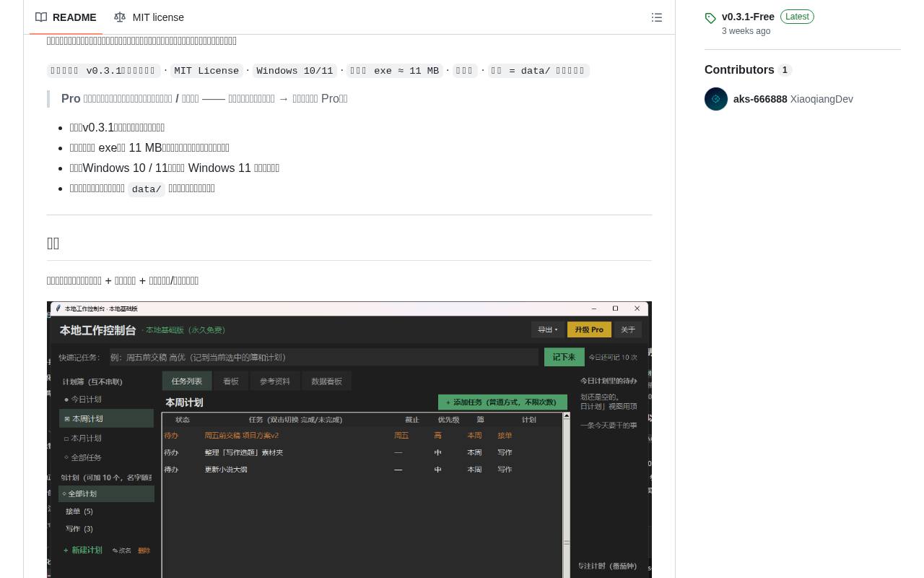This screenshot has height=578, width=924.
Task: Click the 升级 Pro button in screenshot
Action: click(589, 329)
